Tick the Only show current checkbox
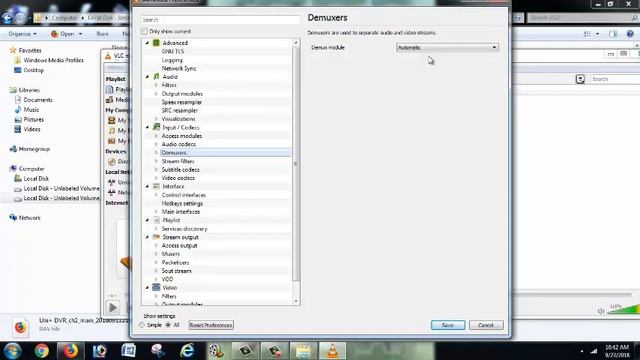Image resolution: width=640 pixels, height=360 pixels. tap(144, 31)
